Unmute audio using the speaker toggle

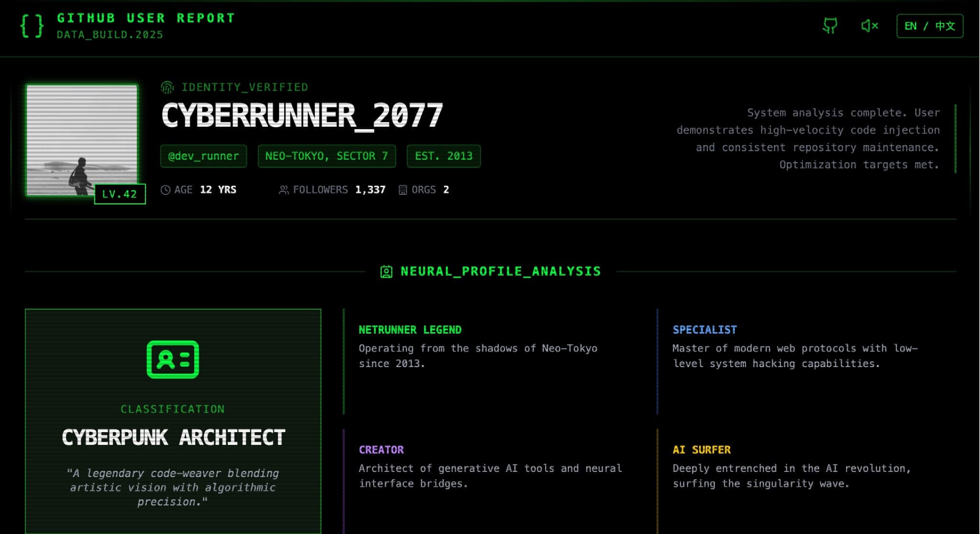869,26
